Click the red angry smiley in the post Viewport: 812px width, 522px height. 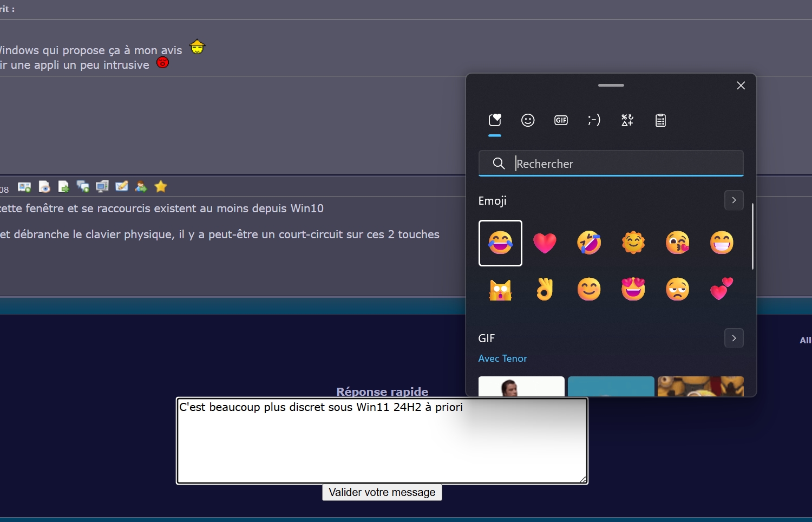[x=162, y=63]
